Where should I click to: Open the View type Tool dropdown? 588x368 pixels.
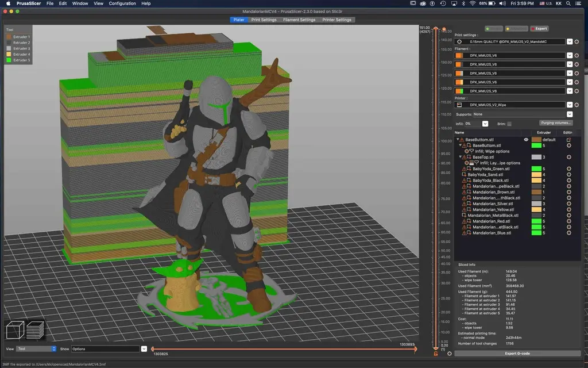[37, 348]
